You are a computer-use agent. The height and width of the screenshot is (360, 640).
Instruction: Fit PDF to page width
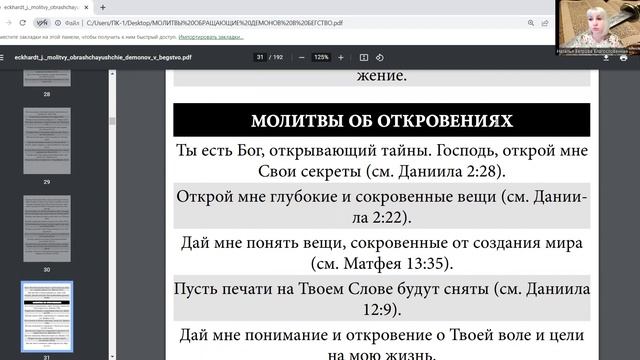click(364, 58)
